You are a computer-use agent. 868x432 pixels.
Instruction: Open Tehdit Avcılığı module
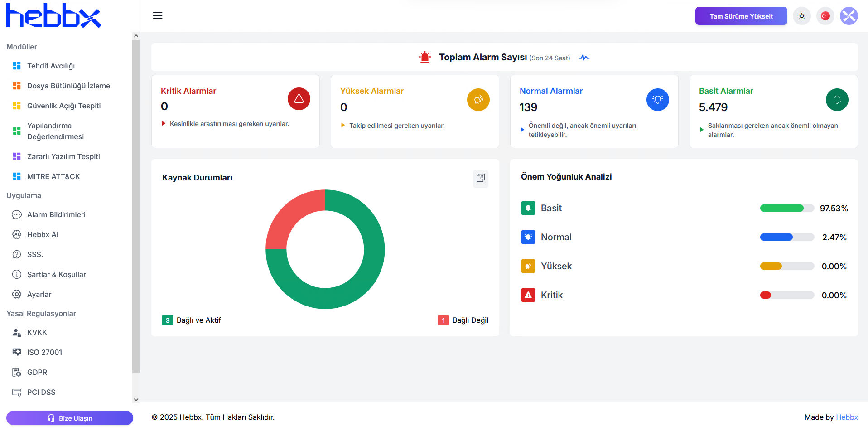pos(51,66)
